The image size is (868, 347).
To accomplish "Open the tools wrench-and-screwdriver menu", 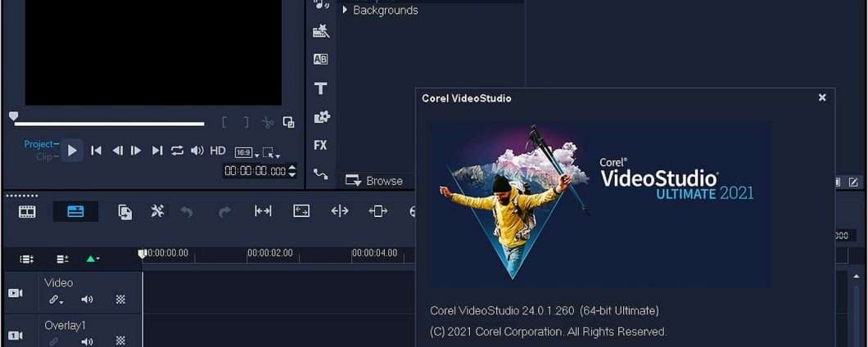I will (x=157, y=211).
